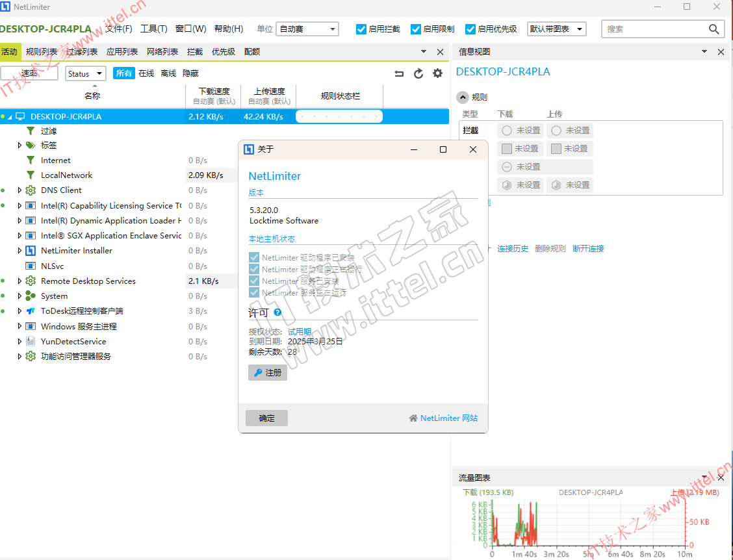The image size is (733, 560).
Task: Click the tags icon next to 标签
Action: pos(31,146)
